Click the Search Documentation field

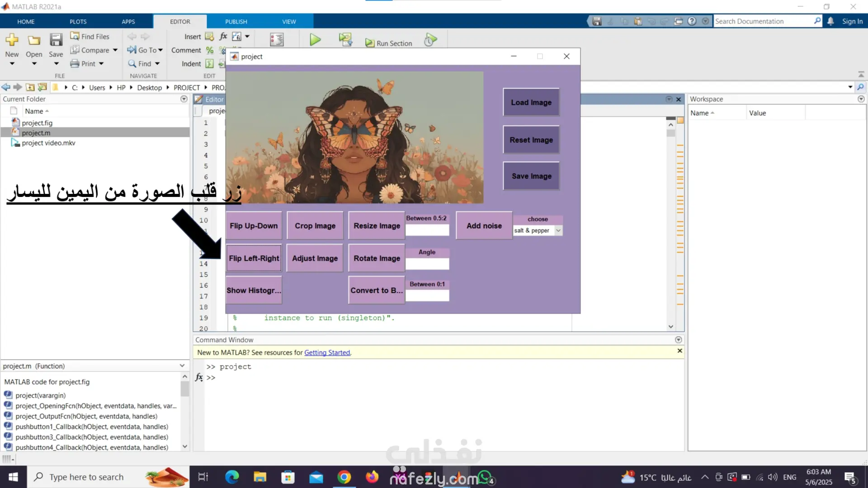point(763,21)
